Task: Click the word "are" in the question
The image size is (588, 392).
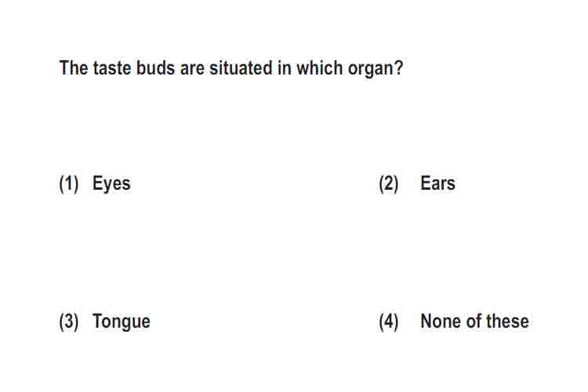Action: pyautogui.click(x=192, y=70)
